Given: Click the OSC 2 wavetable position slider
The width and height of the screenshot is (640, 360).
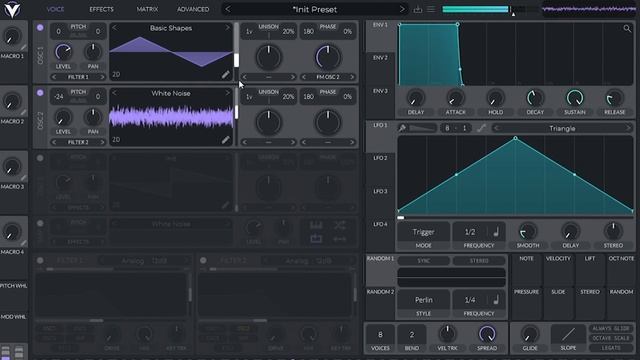Looking at the screenshot, I should (236, 116).
